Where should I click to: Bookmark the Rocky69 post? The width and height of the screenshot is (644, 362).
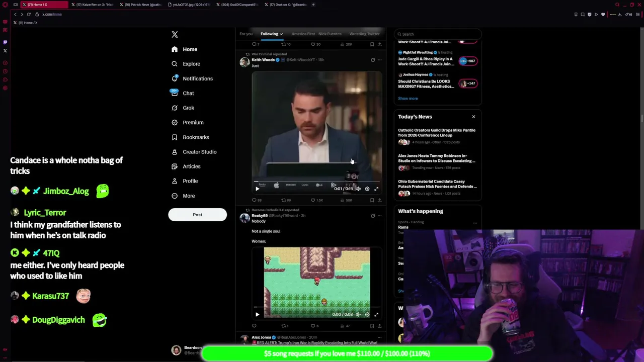click(x=372, y=326)
